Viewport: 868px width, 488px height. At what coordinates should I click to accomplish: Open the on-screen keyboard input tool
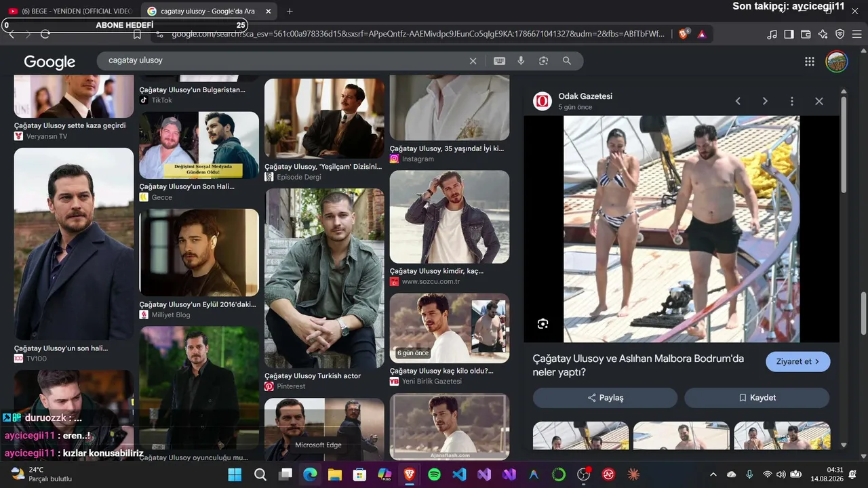pyautogui.click(x=499, y=61)
